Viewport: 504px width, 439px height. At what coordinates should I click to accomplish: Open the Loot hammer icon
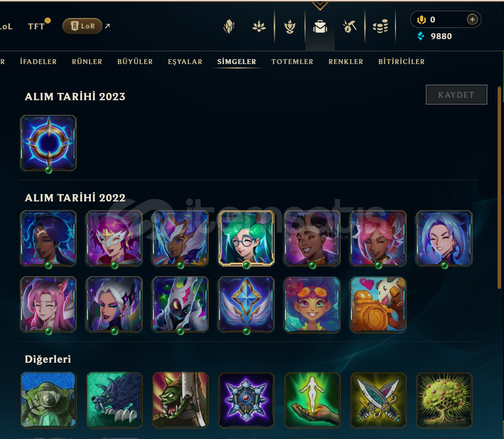(x=350, y=26)
